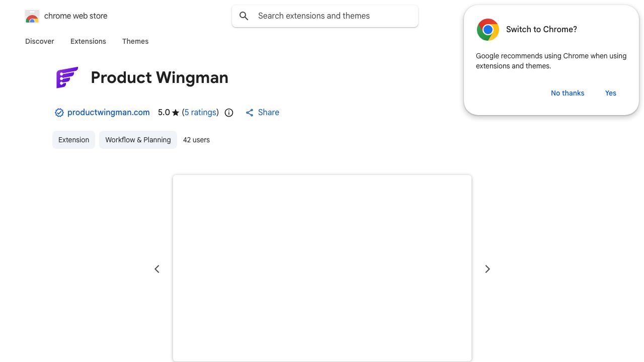Click No thanks in Chrome popup

(568, 93)
